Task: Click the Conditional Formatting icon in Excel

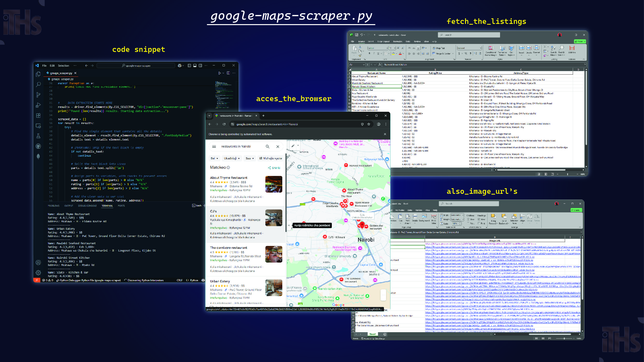Action: click(x=490, y=48)
